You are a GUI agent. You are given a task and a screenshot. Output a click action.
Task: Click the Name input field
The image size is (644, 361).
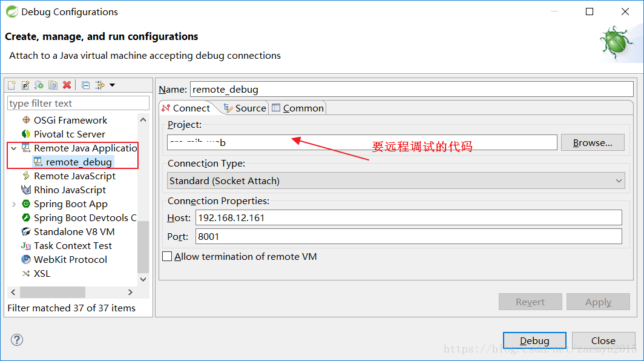point(412,89)
